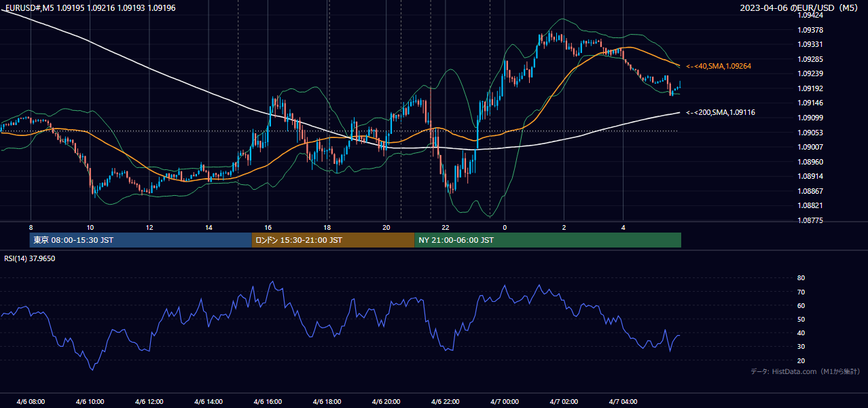This screenshot has width=868, height=408.
Task: Click the 4/7 00:00 time label
Action: [x=505, y=401]
